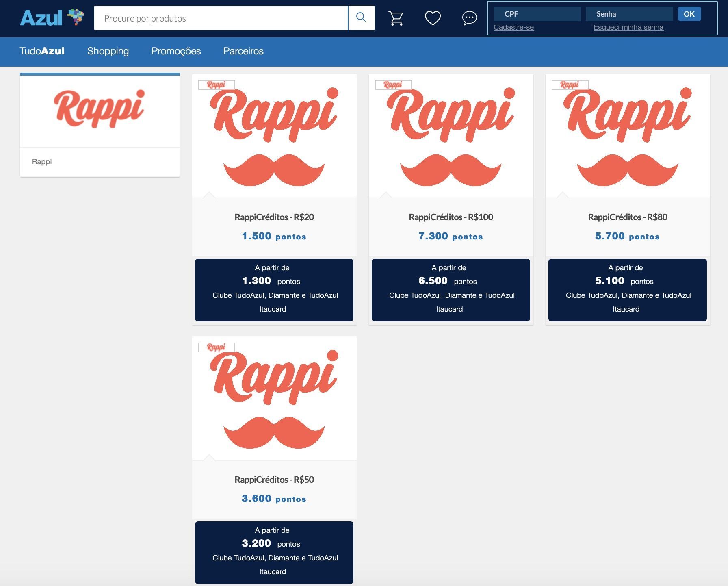Open the chat bubble icon
This screenshot has width=728, height=586.
[x=469, y=18]
